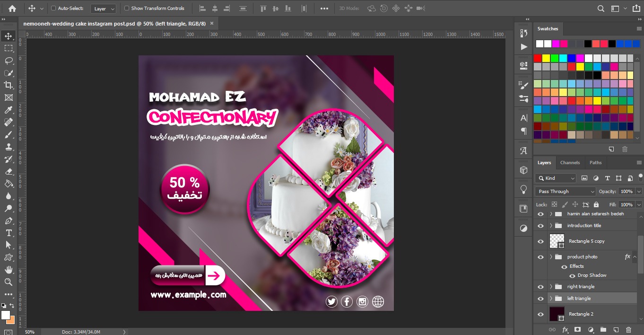Viewport: 644px width, 335px height.
Task: Select the Layers tab
Action: pyautogui.click(x=544, y=163)
